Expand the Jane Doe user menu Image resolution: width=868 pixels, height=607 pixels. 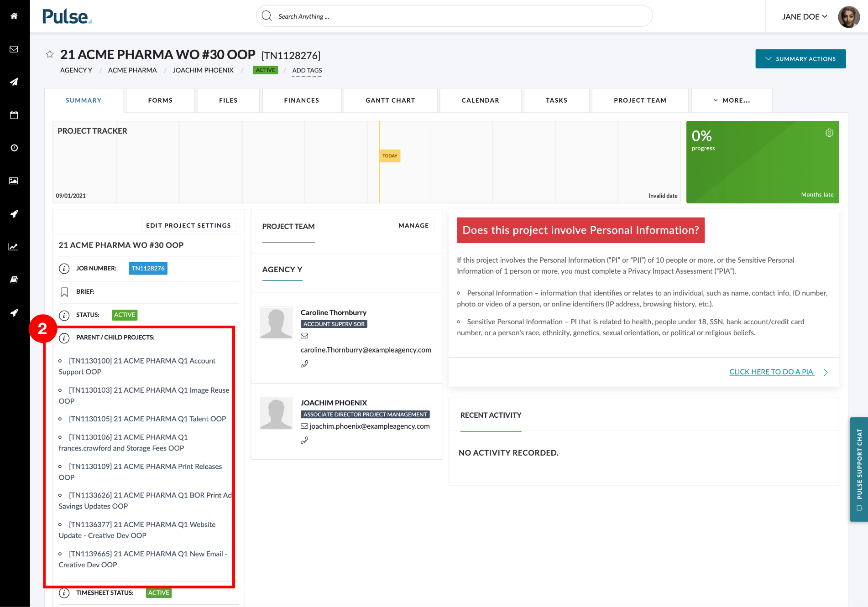tap(805, 16)
